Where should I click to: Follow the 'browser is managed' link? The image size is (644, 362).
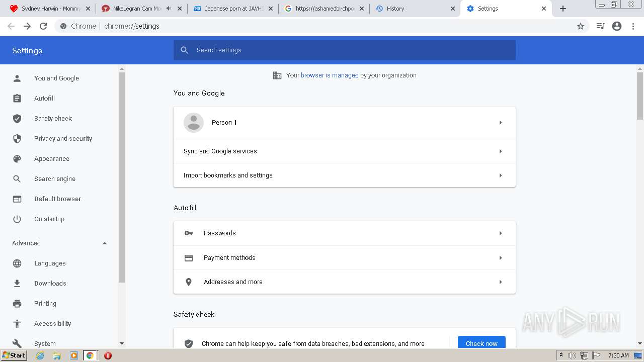tap(330, 75)
